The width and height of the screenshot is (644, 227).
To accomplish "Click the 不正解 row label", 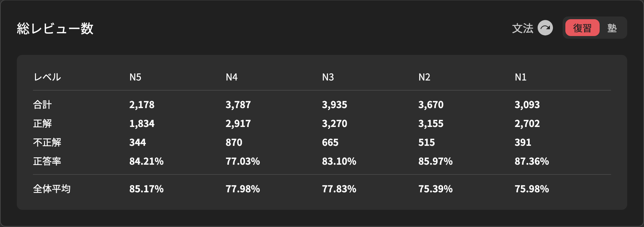I will [47, 142].
